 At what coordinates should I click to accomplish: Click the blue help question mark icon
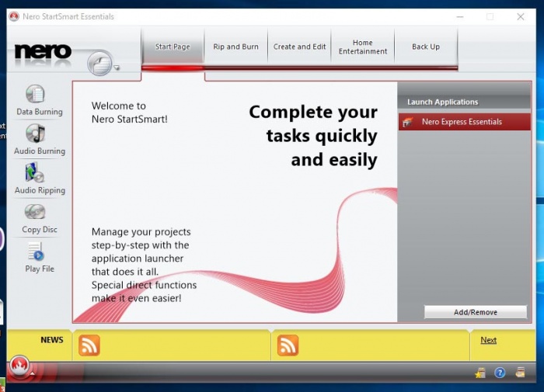click(x=500, y=373)
